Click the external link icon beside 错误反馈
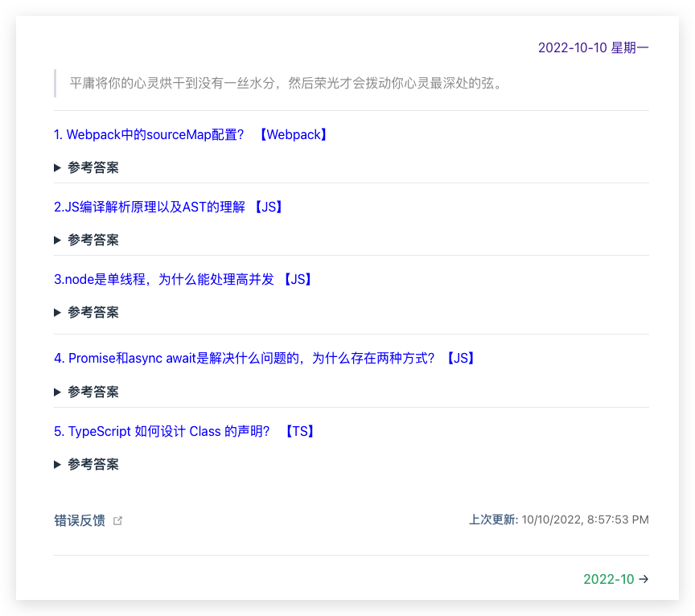This screenshot has width=695, height=616. pos(118,520)
